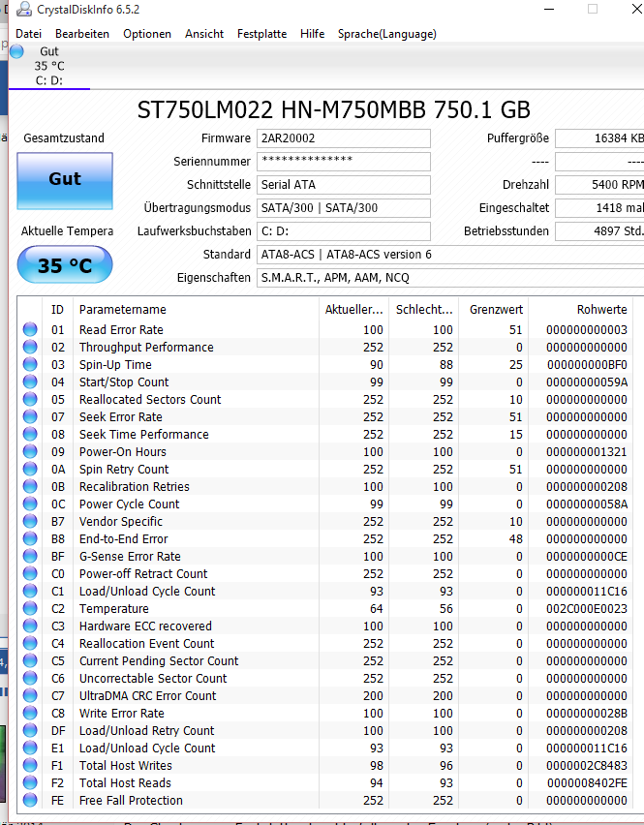This screenshot has width=644, height=825.
Task: Select the Load/Unload Cycle Count C1 row
Action: click(327, 591)
